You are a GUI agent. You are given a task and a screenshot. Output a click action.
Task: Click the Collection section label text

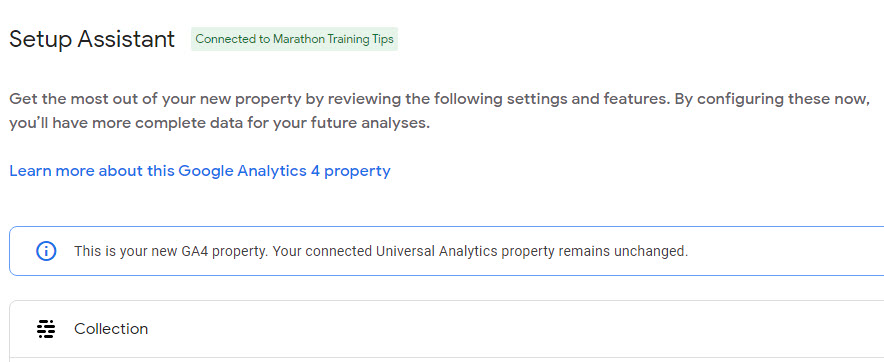(111, 329)
